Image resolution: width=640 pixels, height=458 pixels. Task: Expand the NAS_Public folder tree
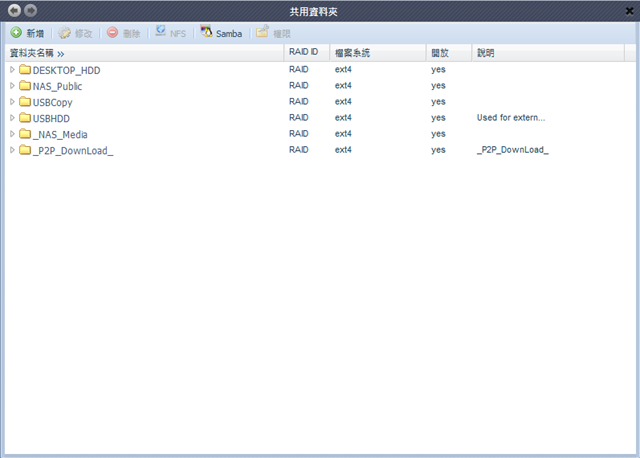coord(12,86)
